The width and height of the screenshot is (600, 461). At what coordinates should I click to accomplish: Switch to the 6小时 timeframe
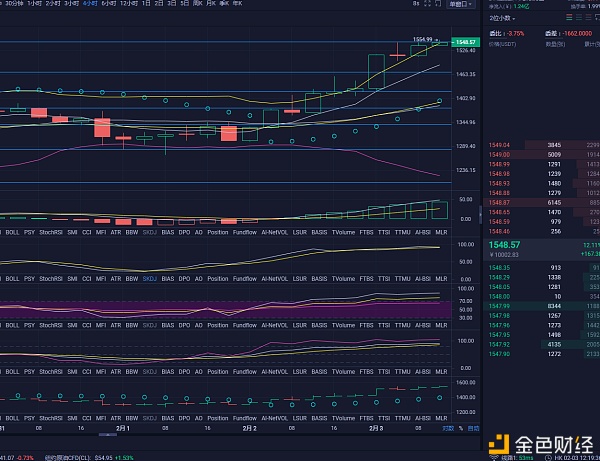(109, 3)
